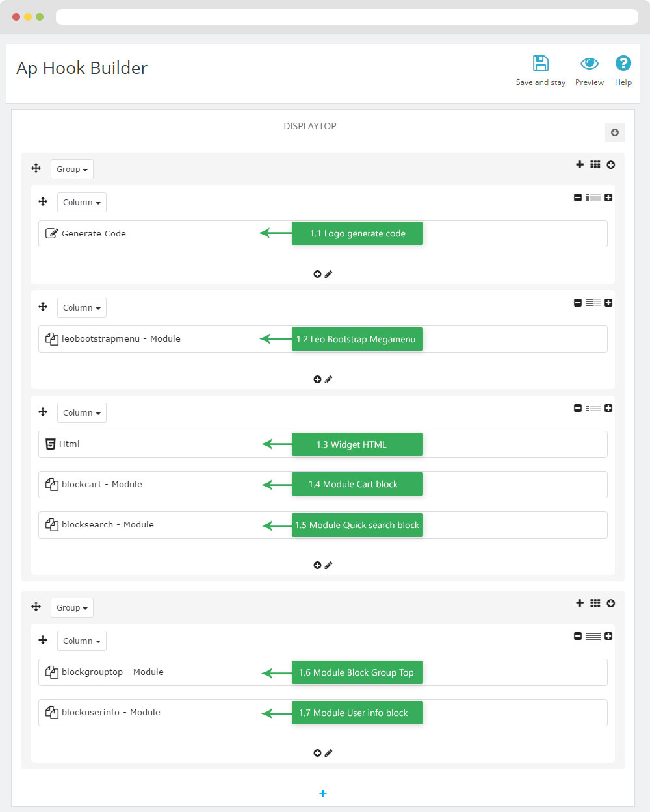Viewport: 650px width, 812px height.
Task: Open the Preview eye icon
Action: tap(590, 63)
